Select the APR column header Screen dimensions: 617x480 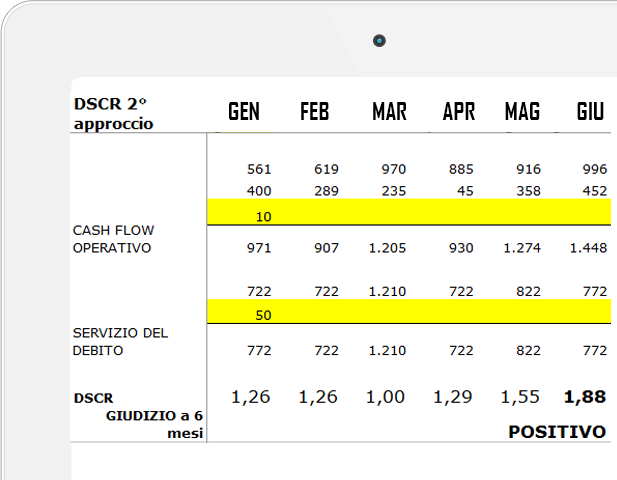[459, 111]
